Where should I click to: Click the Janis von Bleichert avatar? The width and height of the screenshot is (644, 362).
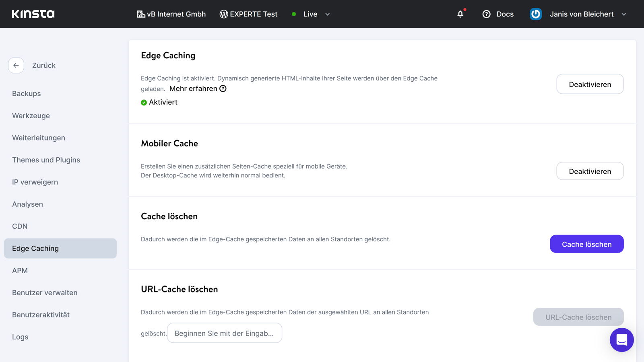click(x=536, y=14)
